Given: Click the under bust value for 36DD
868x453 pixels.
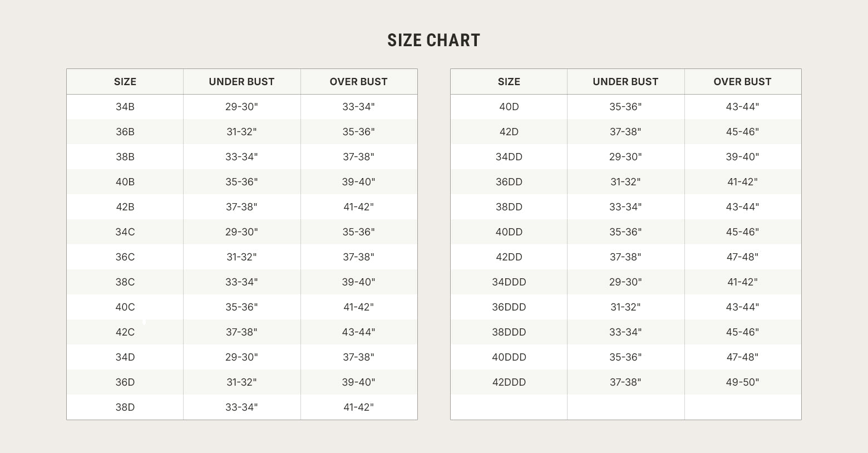Looking at the screenshot, I should pyautogui.click(x=625, y=182).
